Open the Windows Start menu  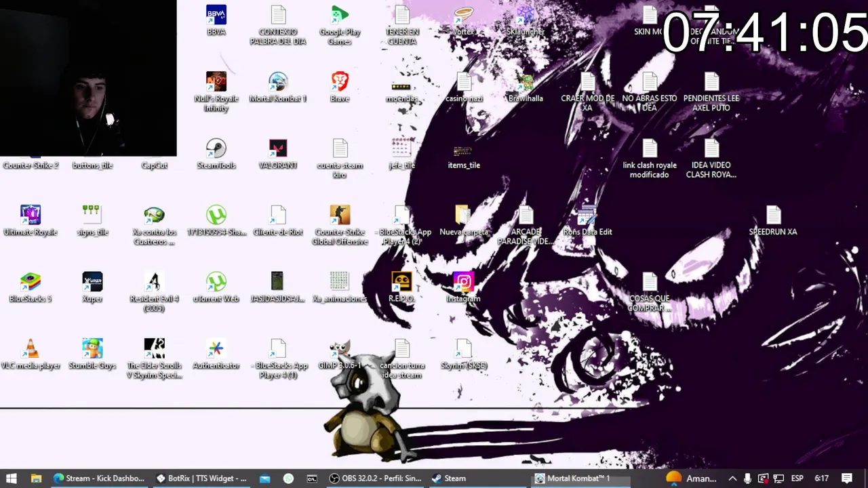coord(12,479)
